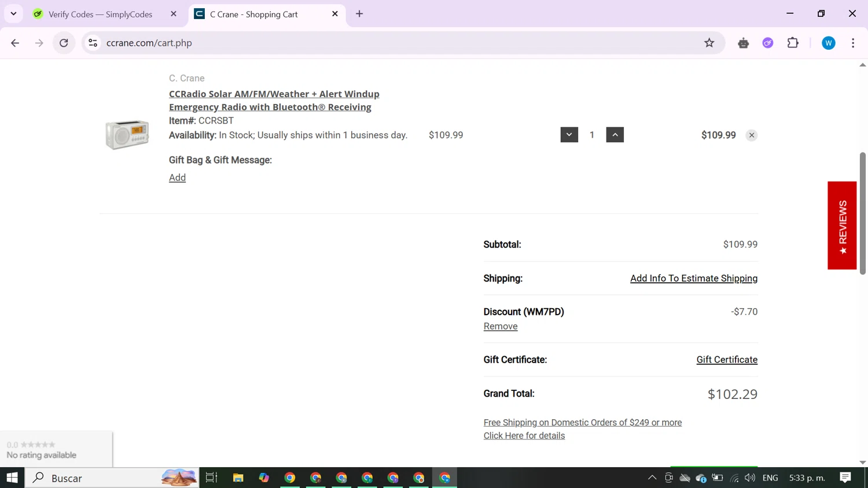Decrease quantity with the down arrow stepper
This screenshot has width=868, height=488.
[569, 135]
